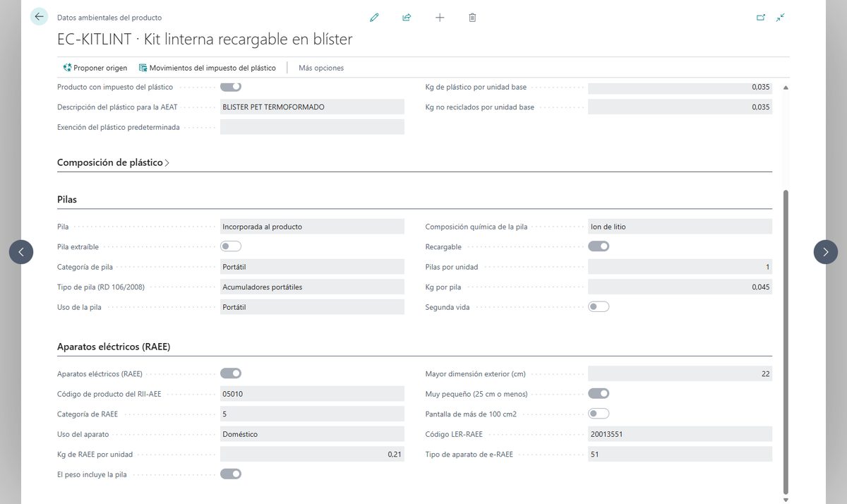Collapse the Aparatos eléctricos (RAEE) section header
The height and width of the screenshot is (504, 847).
coord(114,347)
